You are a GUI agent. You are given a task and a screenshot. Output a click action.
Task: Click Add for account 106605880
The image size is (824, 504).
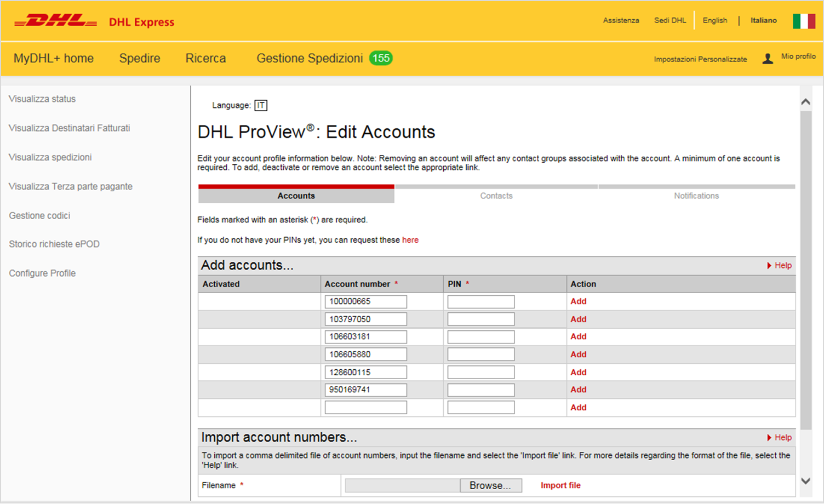[x=579, y=354]
